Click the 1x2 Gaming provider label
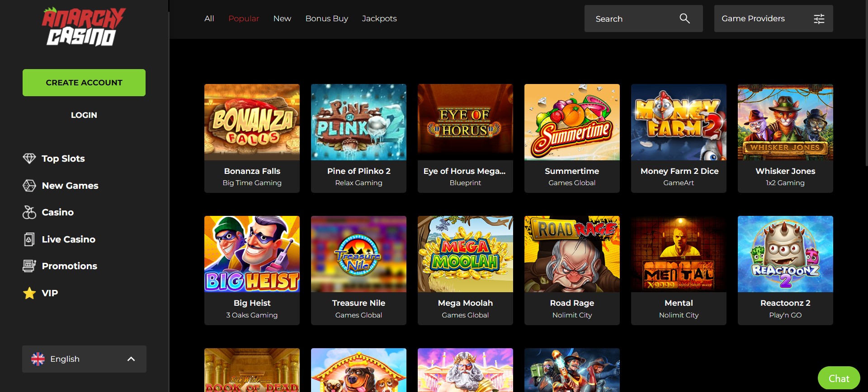 [785, 183]
